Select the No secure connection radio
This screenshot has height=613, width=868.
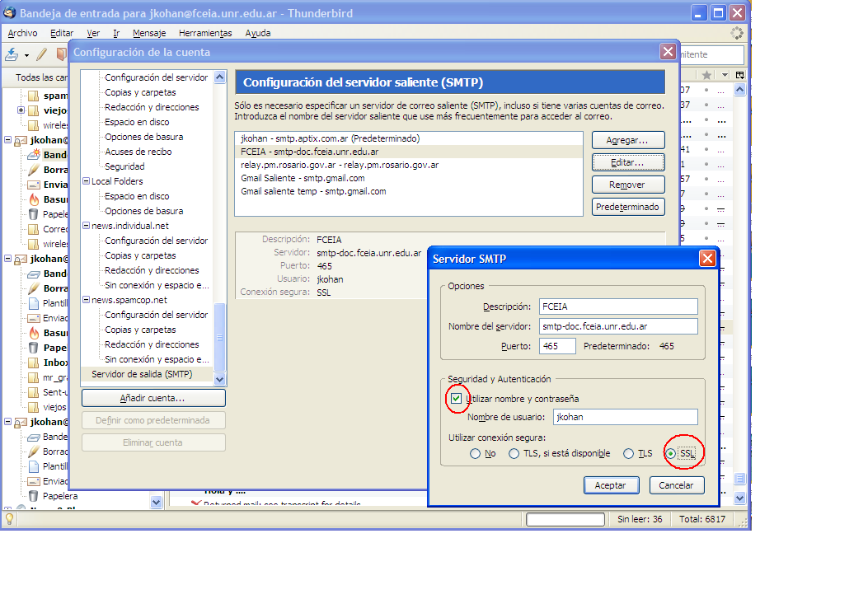[475, 454]
